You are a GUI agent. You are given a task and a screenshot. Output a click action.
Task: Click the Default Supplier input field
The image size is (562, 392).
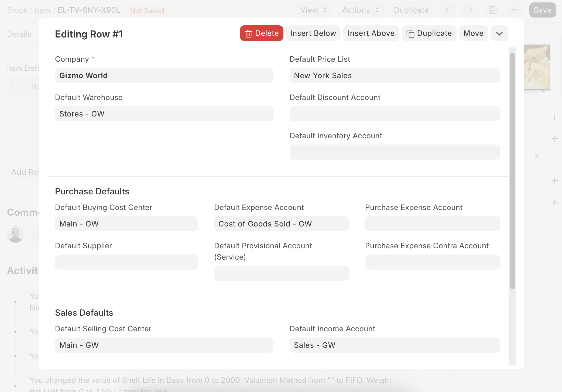[x=126, y=262]
